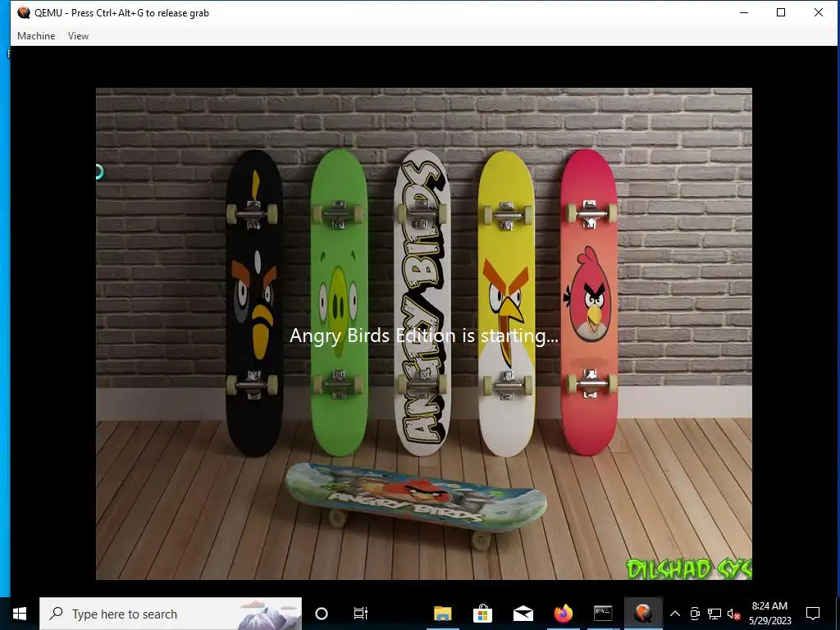The height and width of the screenshot is (630, 840).
Task: Switch to the Command Prompt taskbar window
Action: tap(603, 614)
